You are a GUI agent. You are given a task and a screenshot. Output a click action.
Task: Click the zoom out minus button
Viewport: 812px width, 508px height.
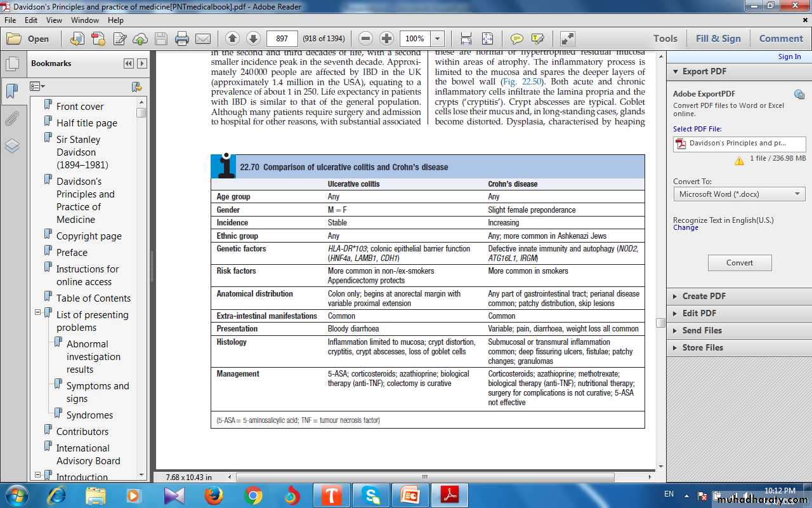pyautogui.click(x=365, y=39)
